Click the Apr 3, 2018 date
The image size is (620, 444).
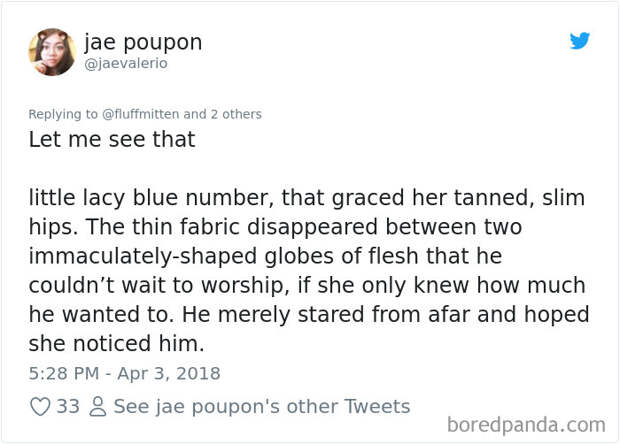pos(169,373)
